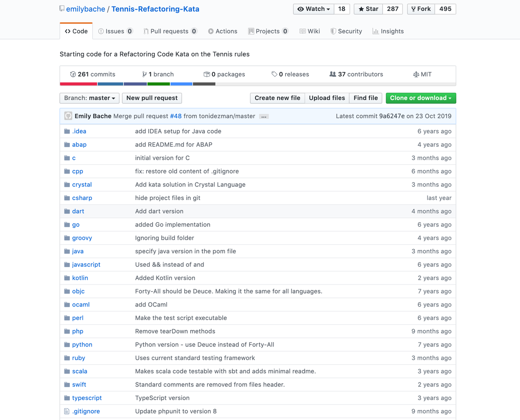The width and height of the screenshot is (520, 420).
Task: Click the contributors people icon
Action: [x=333, y=74]
